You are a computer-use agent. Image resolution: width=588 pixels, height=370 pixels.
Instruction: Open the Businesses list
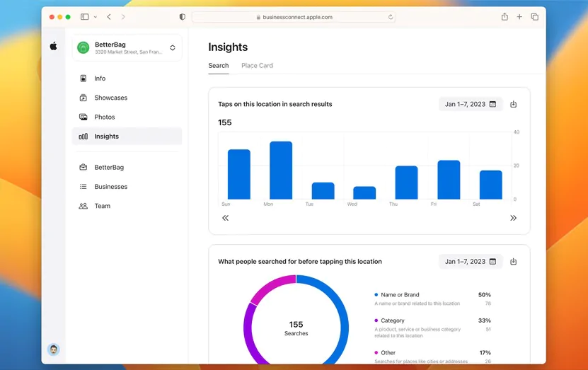[127, 186]
